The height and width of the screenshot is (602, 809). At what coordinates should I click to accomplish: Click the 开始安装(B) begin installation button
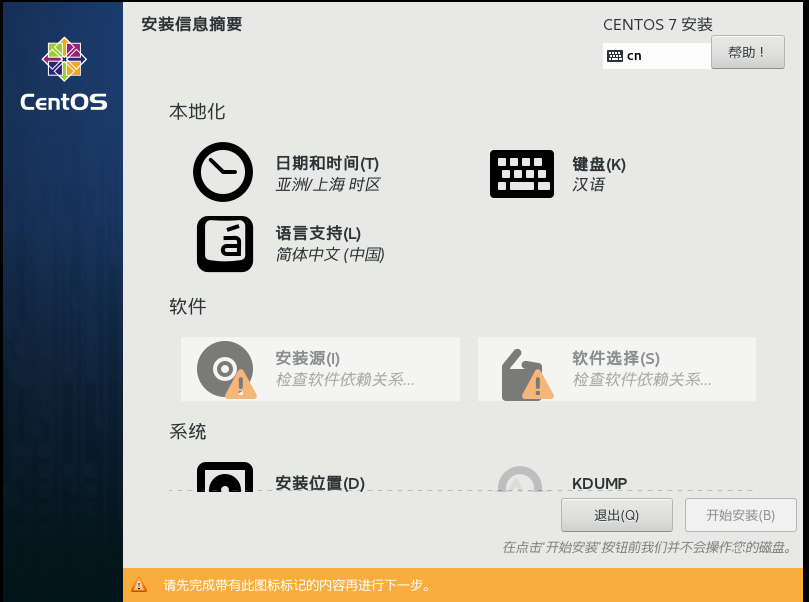(740, 515)
